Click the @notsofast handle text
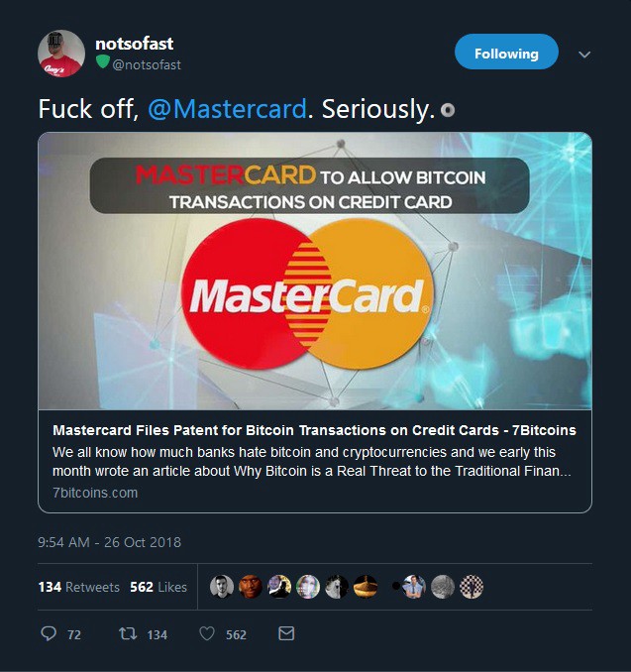This screenshot has width=631, height=672. click(x=147, y=64)
